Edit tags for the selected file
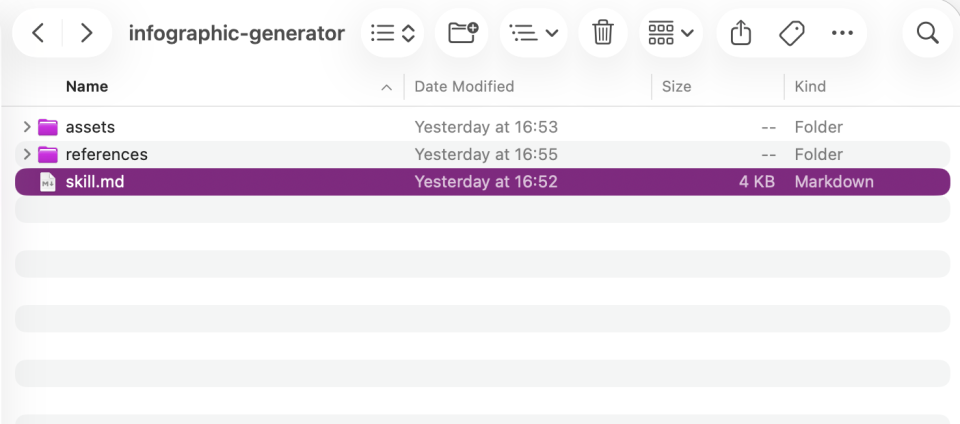960x424 pixels. tap(791, 33)
